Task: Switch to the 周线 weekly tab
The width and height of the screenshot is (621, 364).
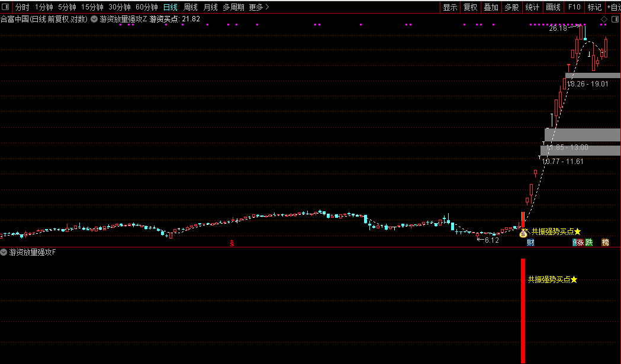Action: pyautogui.click(x=190, y=7)
